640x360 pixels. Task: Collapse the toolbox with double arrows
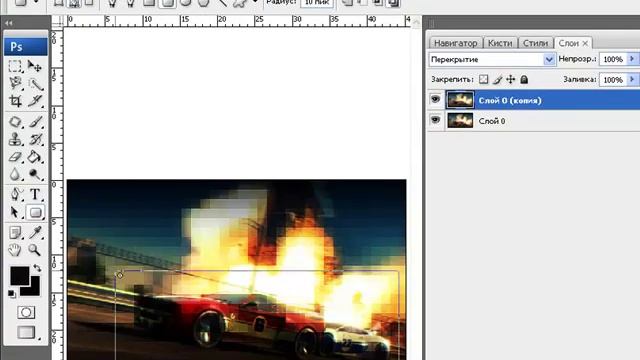(x=9, y=23)
